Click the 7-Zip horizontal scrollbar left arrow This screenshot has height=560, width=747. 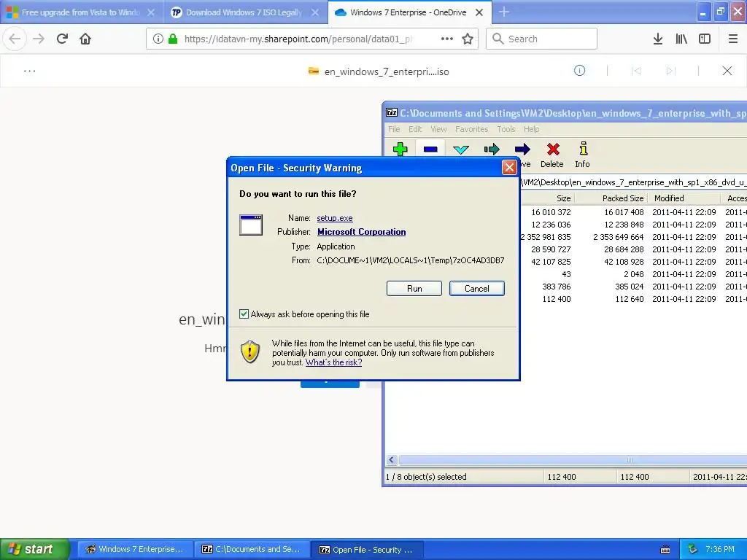[391, 459]
